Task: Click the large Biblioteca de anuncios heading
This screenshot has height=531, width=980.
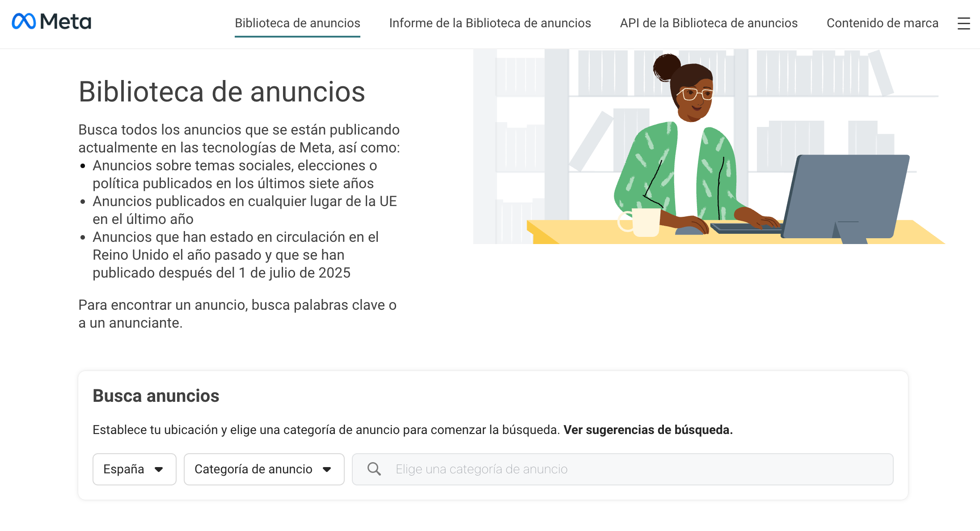Action: point(222,92)
